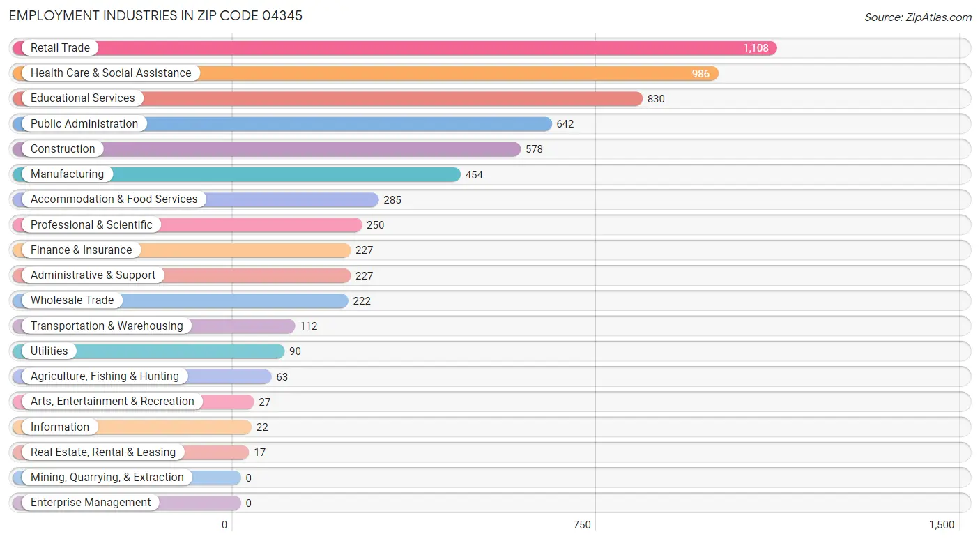Click the 642 value beside Public Administration
Viewport: 980px width, 541px height.
coord(565,124)
